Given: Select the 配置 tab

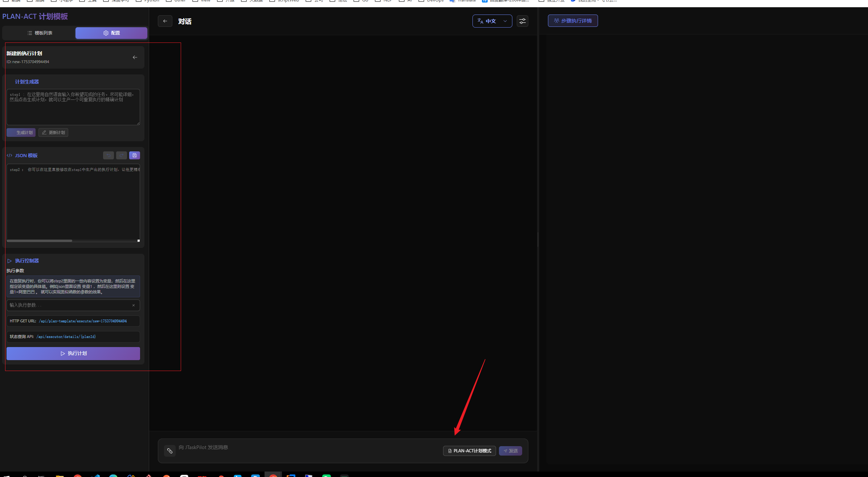Looking at the screenshot, I should click(111, 33).
